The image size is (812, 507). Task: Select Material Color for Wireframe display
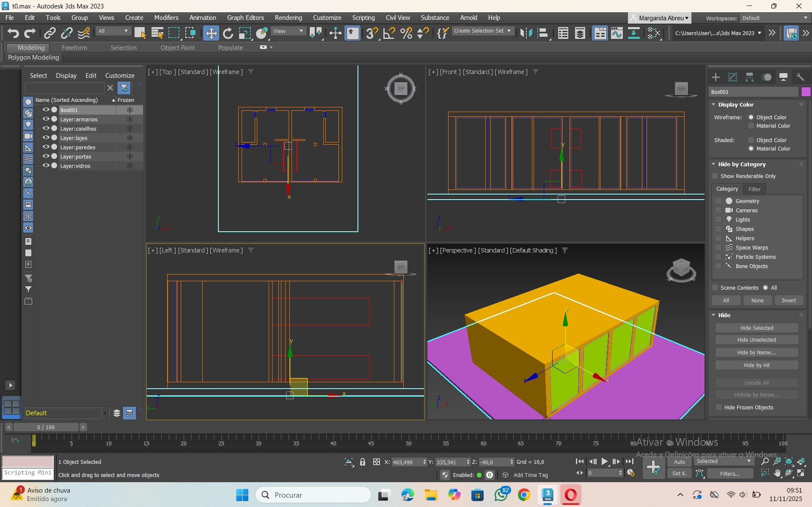(x=751, y=126)
